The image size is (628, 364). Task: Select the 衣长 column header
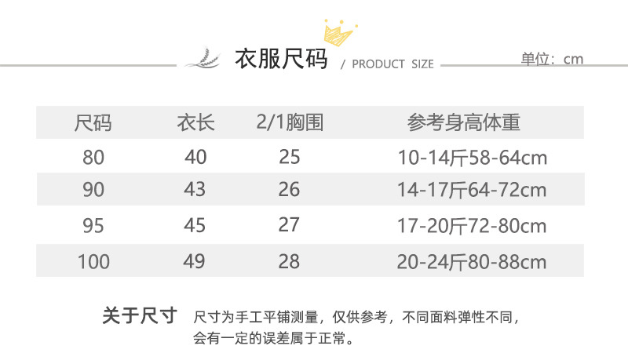coord(195,123)
